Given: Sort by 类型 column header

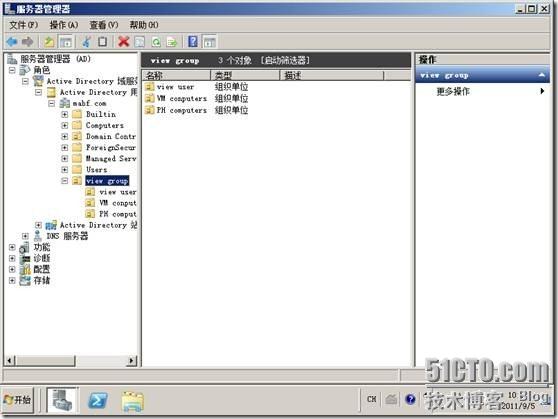Looking at the screenshot, I should 245,75.
